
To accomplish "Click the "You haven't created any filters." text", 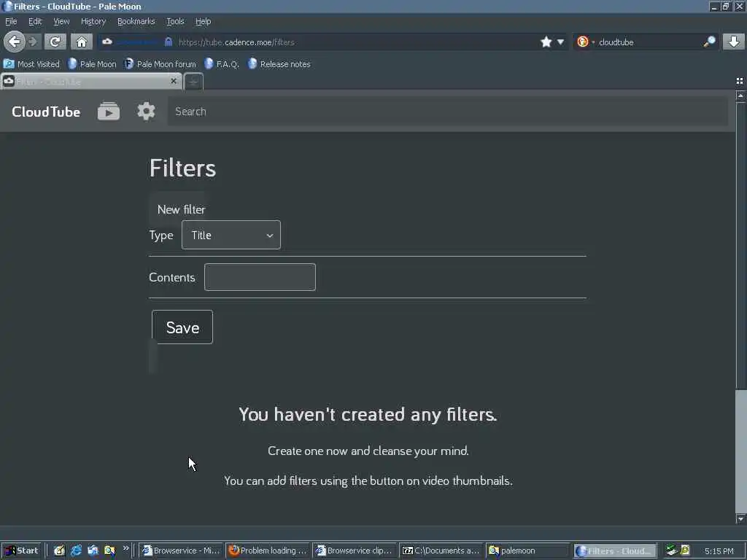I will click(x=368, y=414).
